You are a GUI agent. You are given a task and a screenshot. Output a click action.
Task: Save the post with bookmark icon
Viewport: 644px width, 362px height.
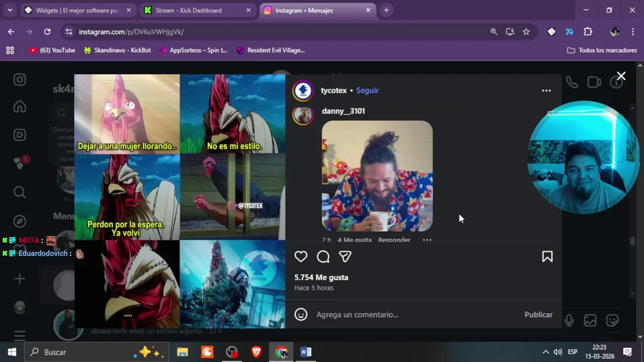pyautogui.click(x=547, y=256)
